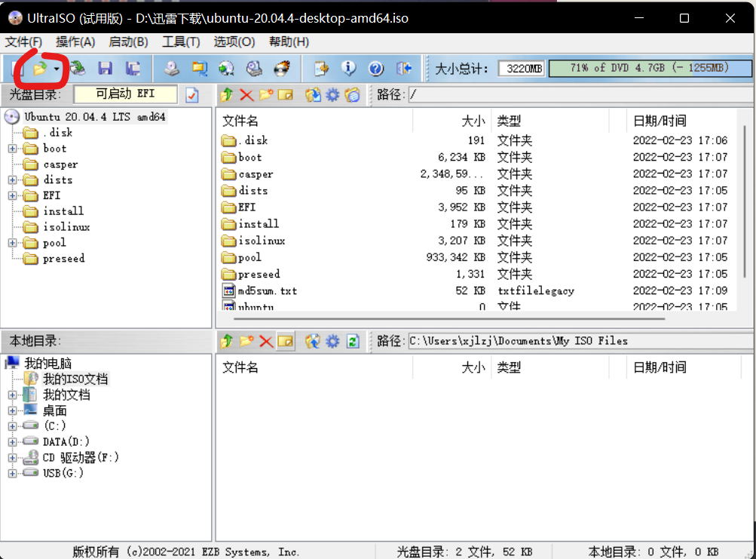This screenshot has height=559, width=756.
Task: Open the 文件(F) menu
Action: pos(23,42)
